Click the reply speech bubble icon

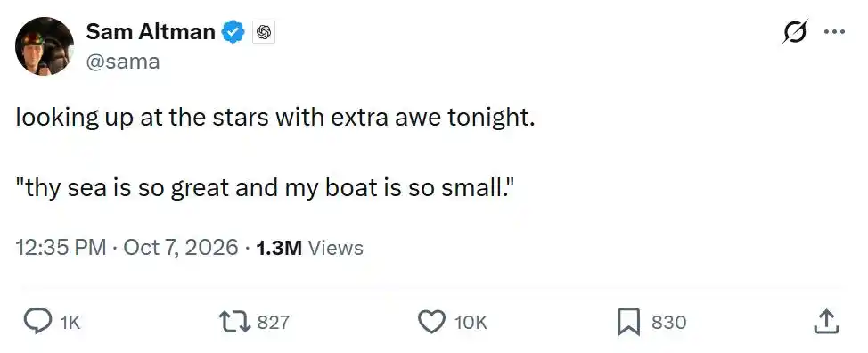tap(37, 322)
